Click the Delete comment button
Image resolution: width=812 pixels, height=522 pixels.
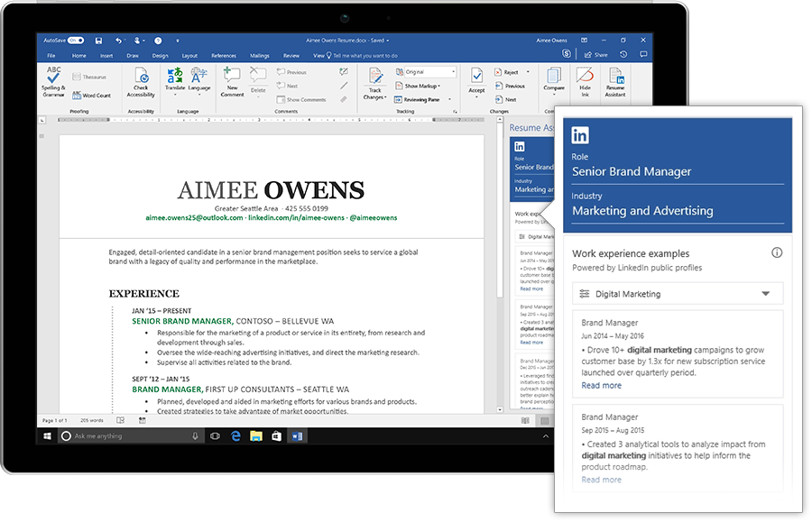click(x=258, y=82)
